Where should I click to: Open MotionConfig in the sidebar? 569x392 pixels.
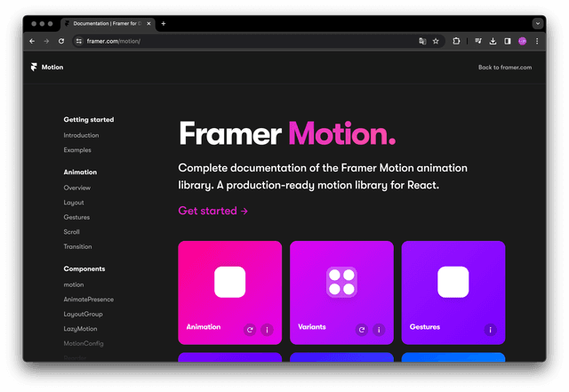point(84,343)
